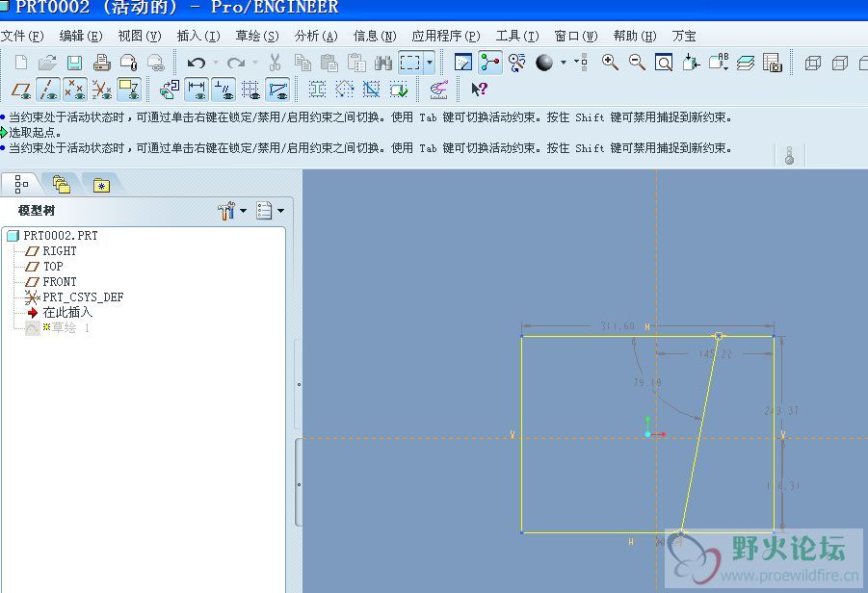Click the first wireframe cube display icon
Image resolution: width=868 pixels, height=593 pixels.
coord(813,62)
